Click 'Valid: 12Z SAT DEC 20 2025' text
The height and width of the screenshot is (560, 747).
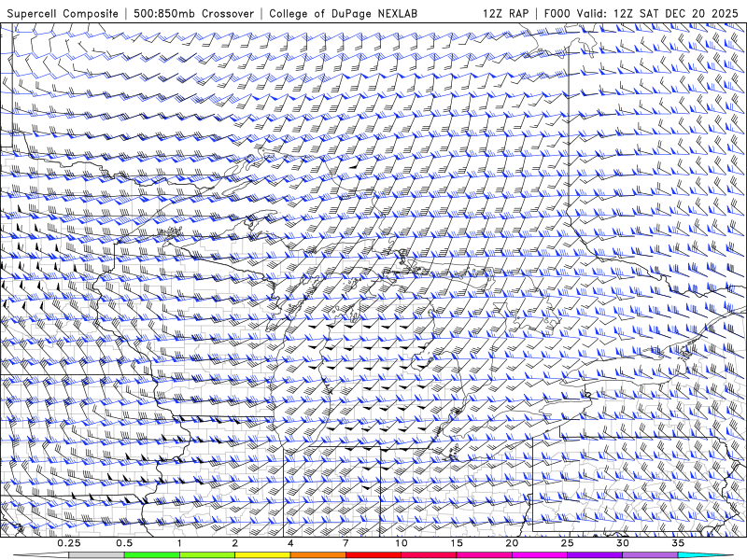[x=657, y=13]
